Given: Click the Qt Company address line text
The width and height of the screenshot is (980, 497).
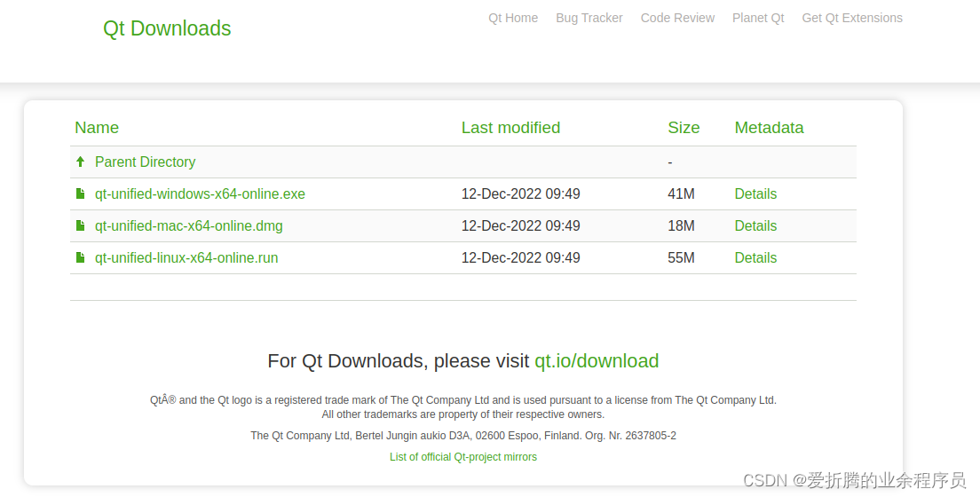Looking at the screenshot, I should pyautogui.click(x=463, y=436).
